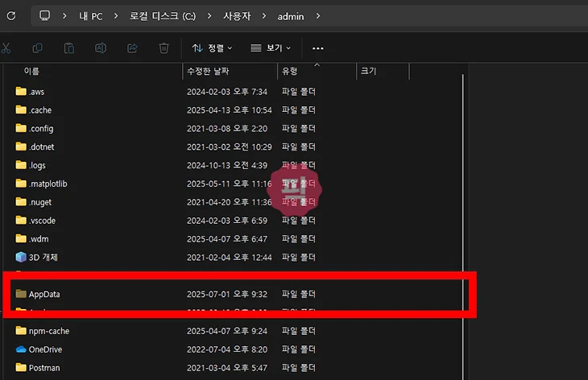This screenshot has height=380, width=588.
Task: Click the vertical scrollbar of the file list
Action: (462, 201)
